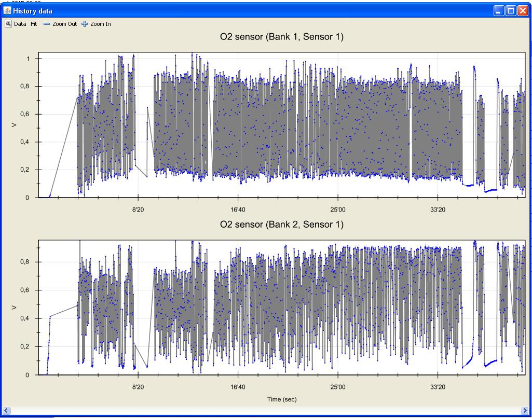Click the History data title bar text
Image resolution: width=532 pixels, height=418 pixels.
33,11
